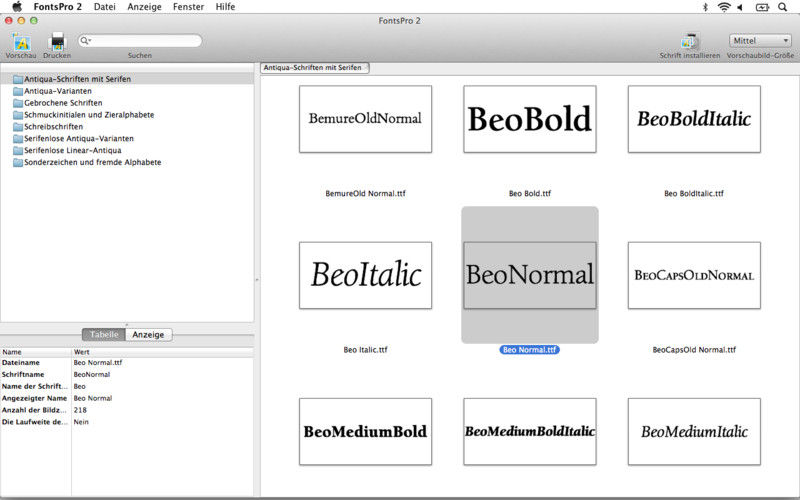Click folder icon of Gebrochene Schriften
The height and width of the screenshot is (500, 800).
coord(18,103)
